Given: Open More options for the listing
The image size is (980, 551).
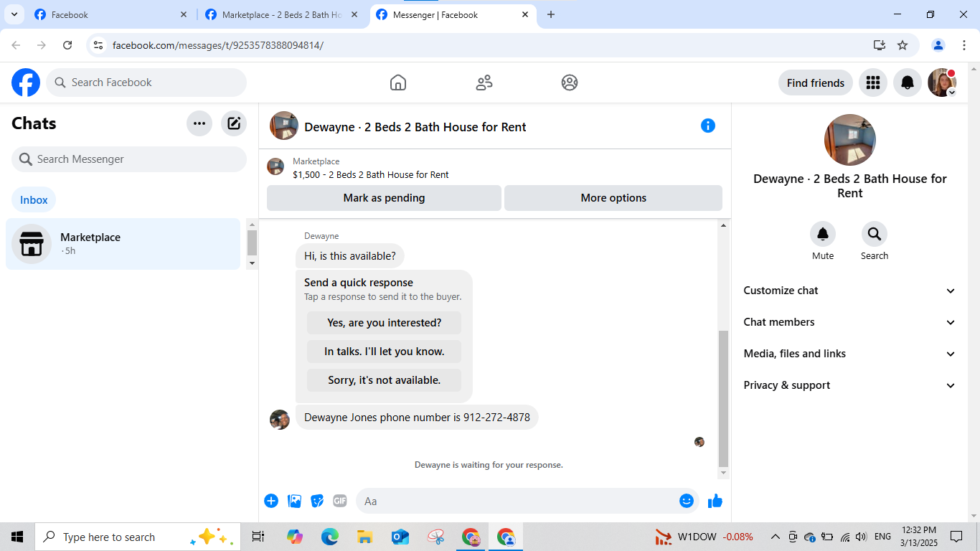Looking at the screenshot, I should pos(613,198).
